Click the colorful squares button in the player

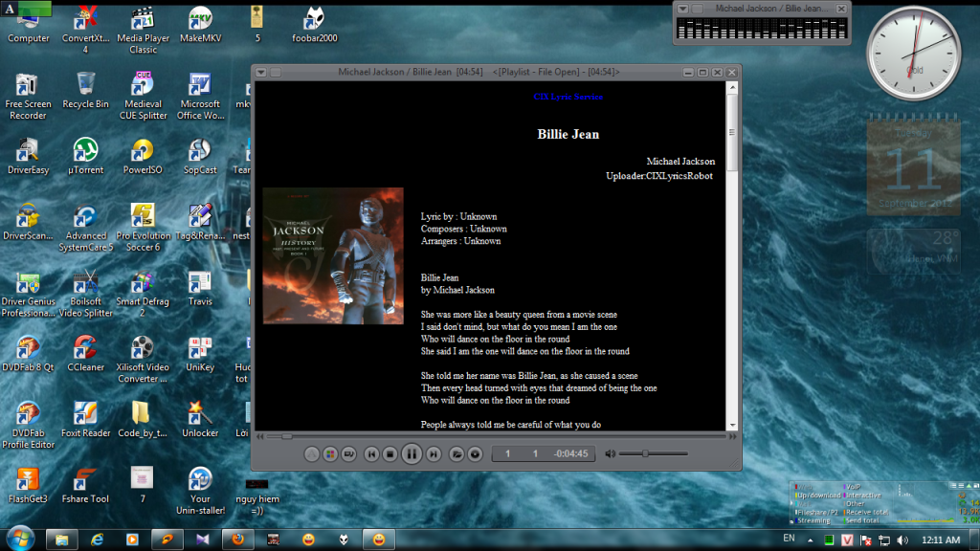tap(330, 454)
